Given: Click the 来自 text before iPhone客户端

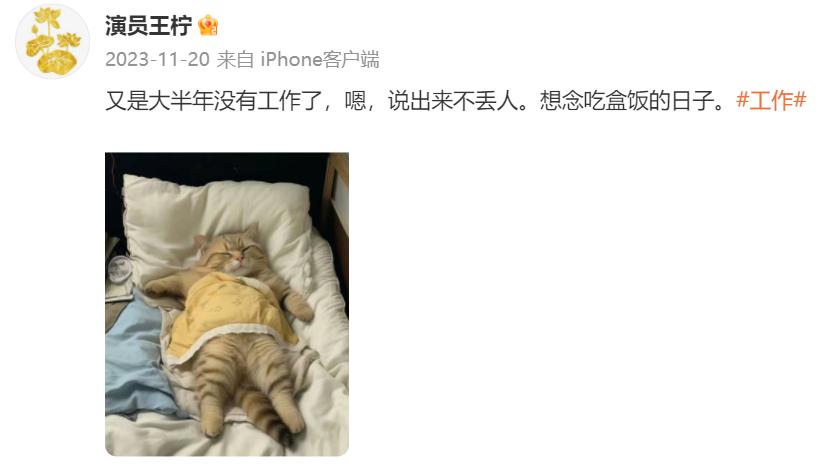Looking at the screenshot, I should point(235,59).
